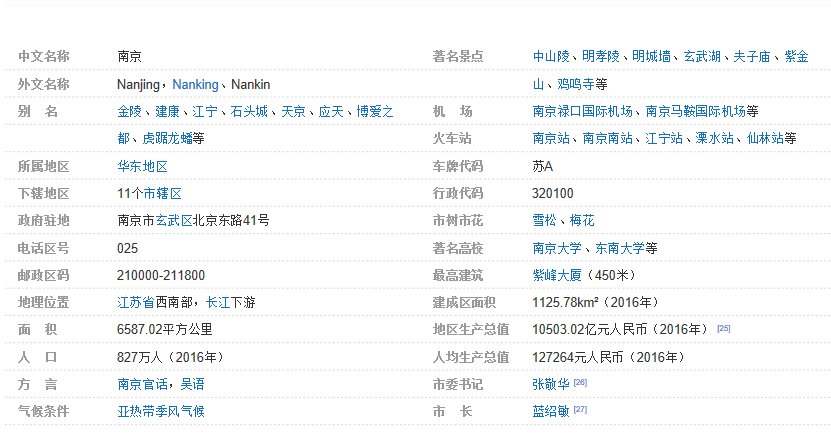Open reference [27] next to 蓝绍敏

[580, 409]
